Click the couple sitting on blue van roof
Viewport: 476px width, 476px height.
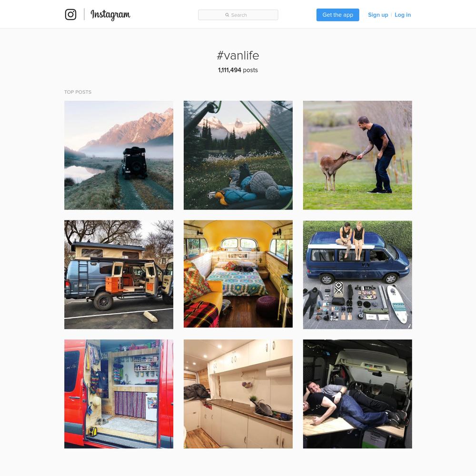[x=351, y=240]
